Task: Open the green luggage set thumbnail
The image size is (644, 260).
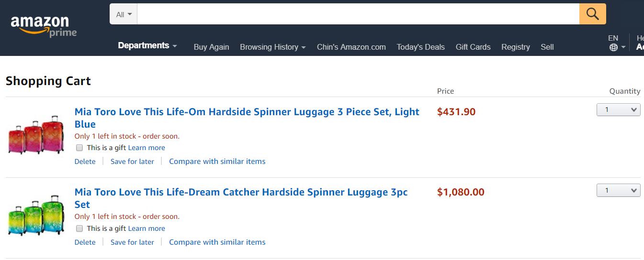Action: point(35,216)
